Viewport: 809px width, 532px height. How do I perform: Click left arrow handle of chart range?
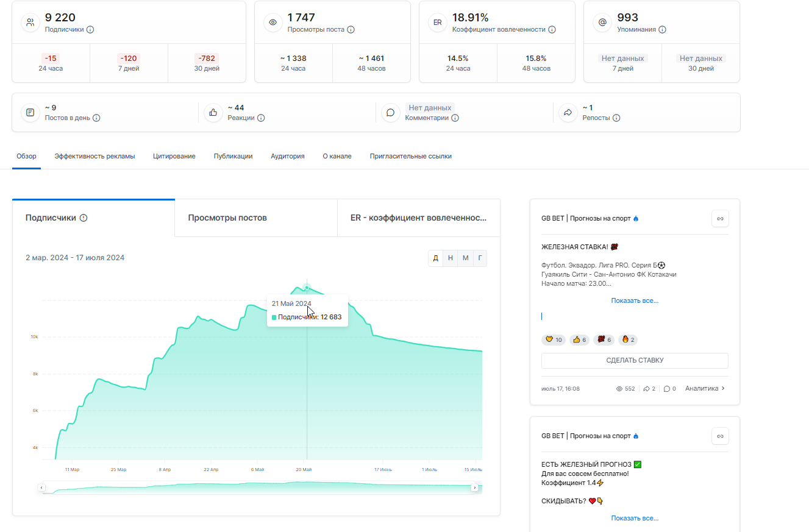41,488
